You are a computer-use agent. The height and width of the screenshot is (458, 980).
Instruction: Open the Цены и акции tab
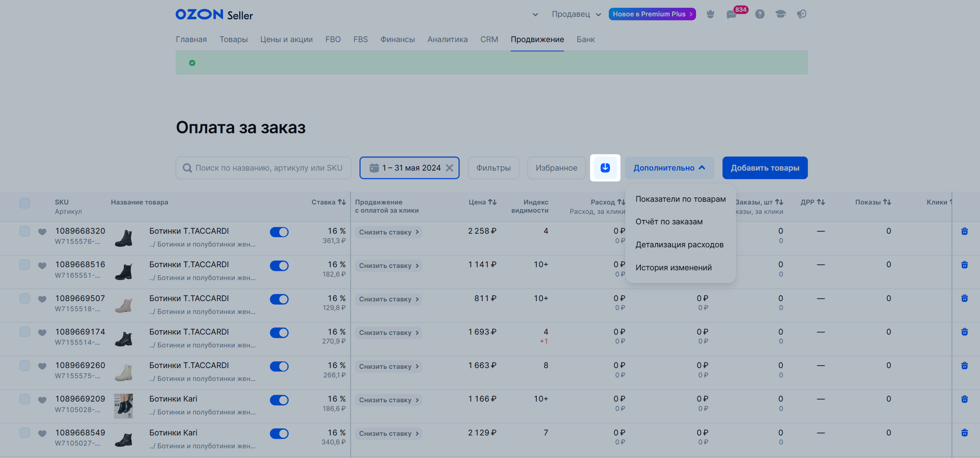pyautogui.click(x=286, y=39)
